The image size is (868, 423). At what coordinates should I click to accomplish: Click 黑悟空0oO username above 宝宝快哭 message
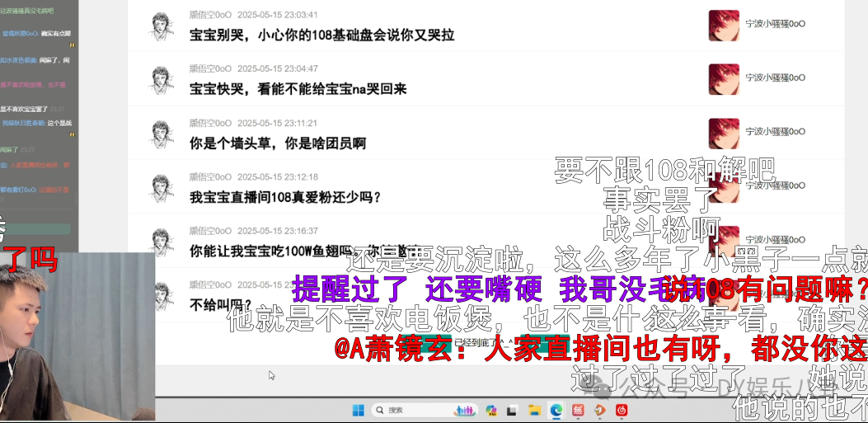pos(210,68)
